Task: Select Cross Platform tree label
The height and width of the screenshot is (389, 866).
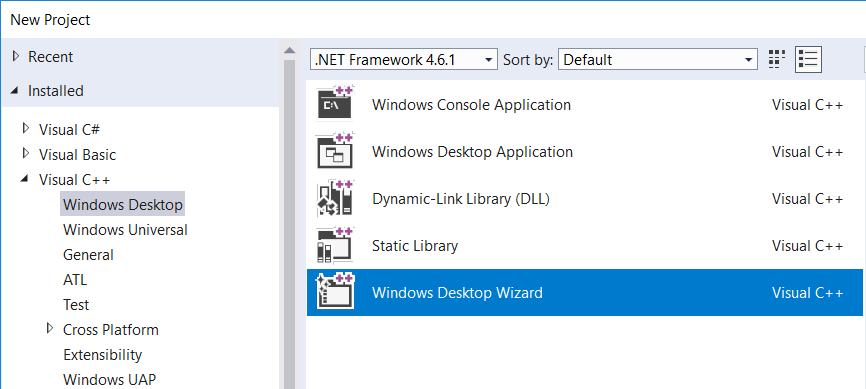Action: (110, 329)
